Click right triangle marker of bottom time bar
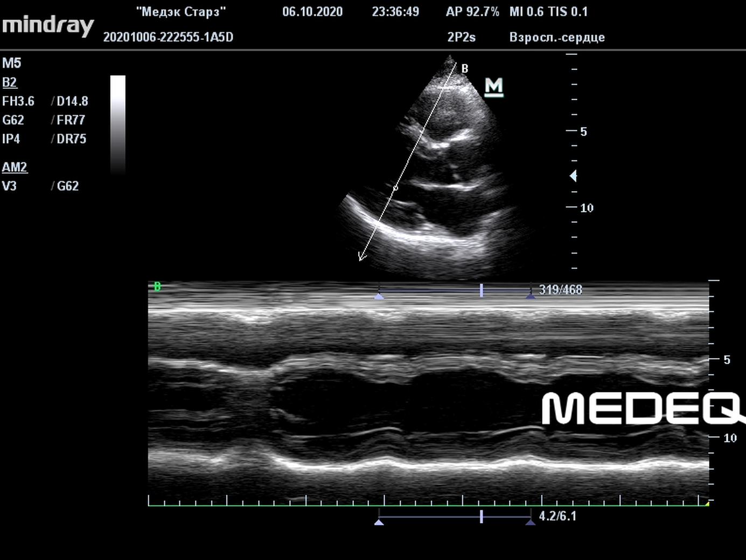The height and width of the screenshot is (560, 746). tap(531, 521)
